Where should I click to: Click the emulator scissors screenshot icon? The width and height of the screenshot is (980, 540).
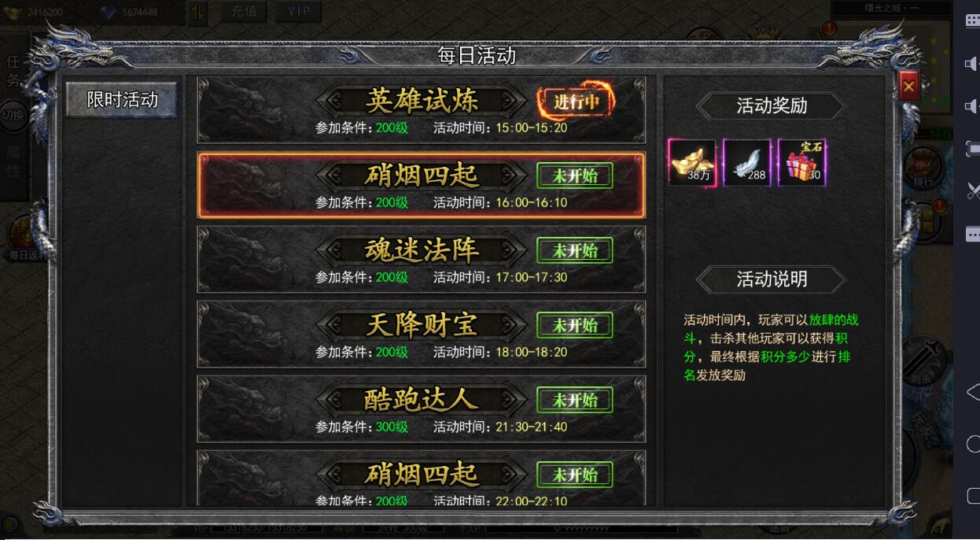click(973, 190)
